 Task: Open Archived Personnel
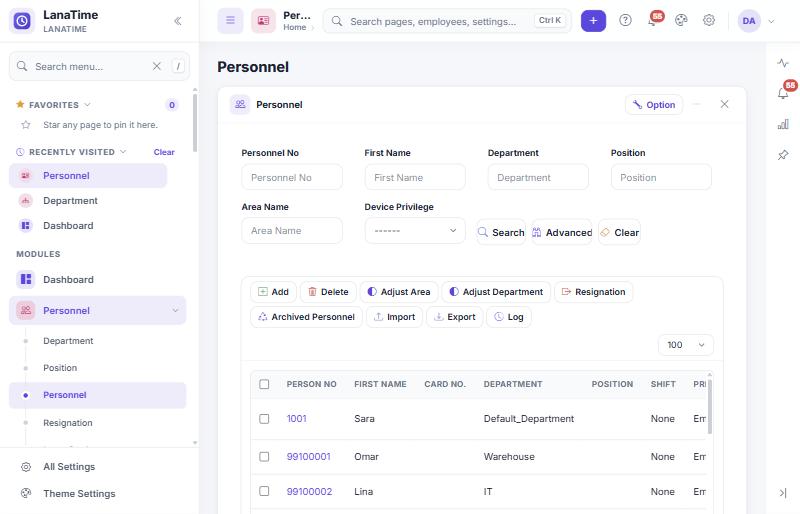tap(306, 317)
